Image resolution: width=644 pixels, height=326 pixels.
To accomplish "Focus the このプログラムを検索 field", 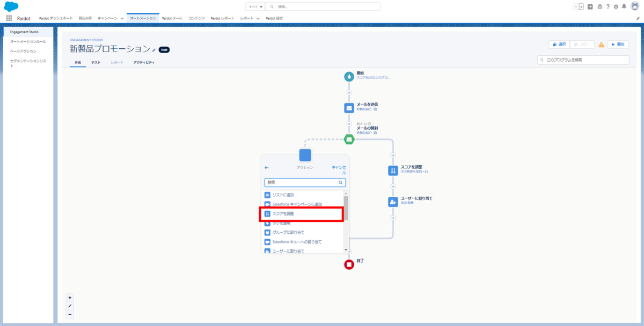I will click(x=583, y=60).
